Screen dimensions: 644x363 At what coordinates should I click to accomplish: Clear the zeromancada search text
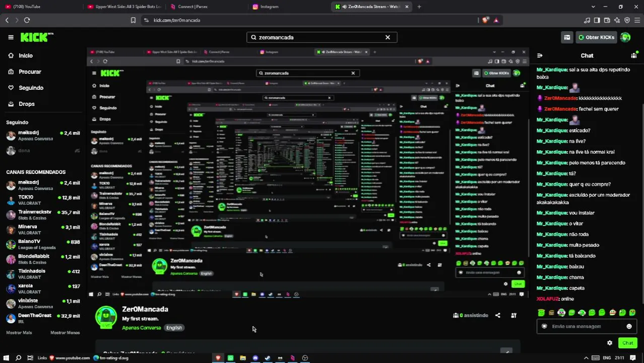coord(388,37)
